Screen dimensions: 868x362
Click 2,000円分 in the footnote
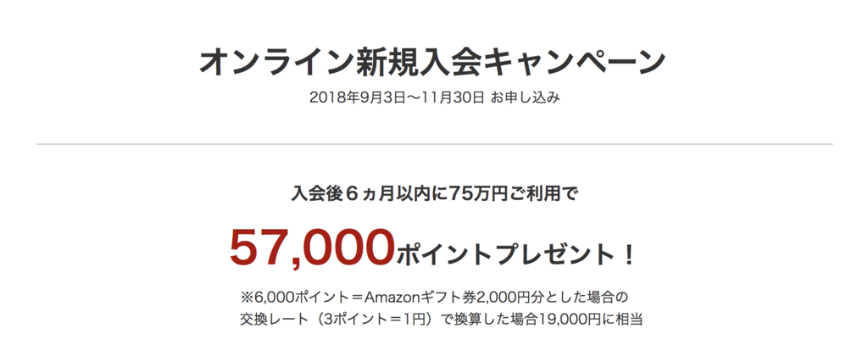coord(506,298)
